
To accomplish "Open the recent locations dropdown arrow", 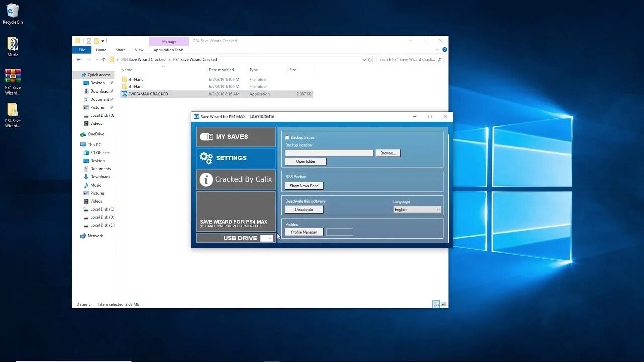I will 96,59.
